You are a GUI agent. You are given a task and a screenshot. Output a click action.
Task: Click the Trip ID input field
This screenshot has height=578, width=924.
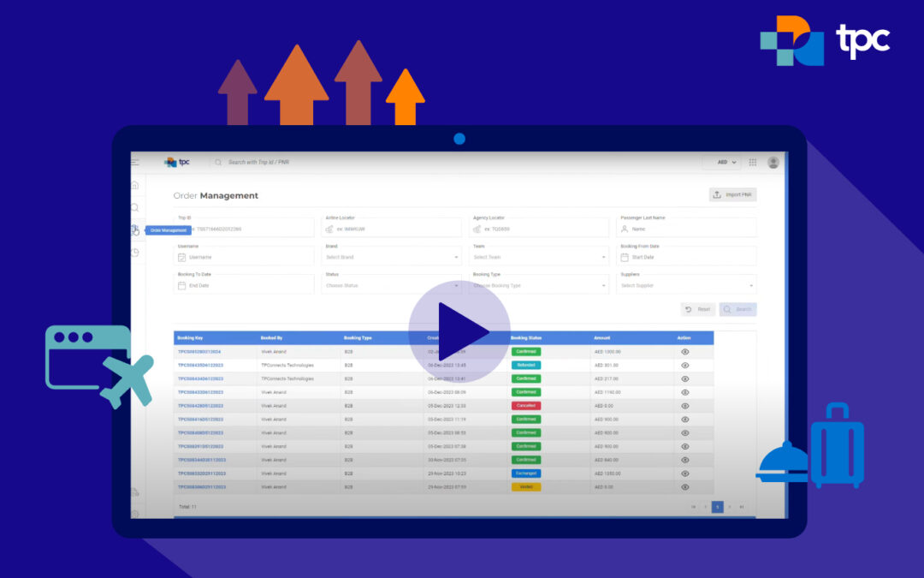[x=244, y=229]
